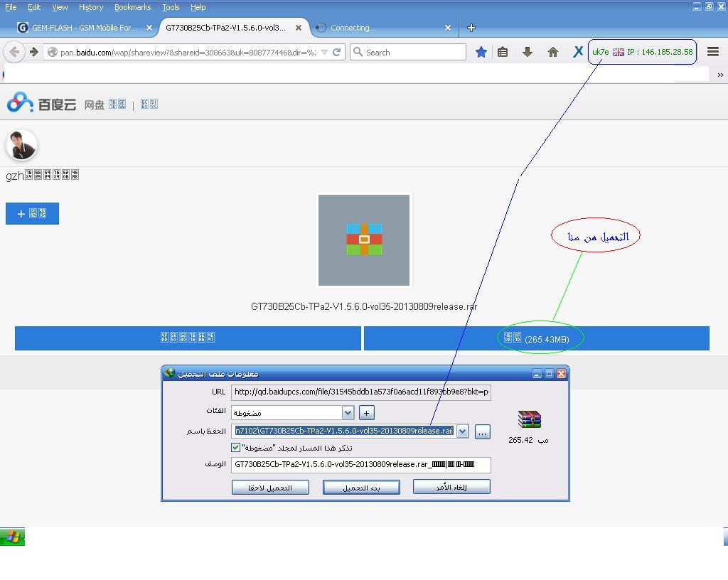Click the browser Back arrow button
The image size is (728, 580).
click(x=14, y=52)
